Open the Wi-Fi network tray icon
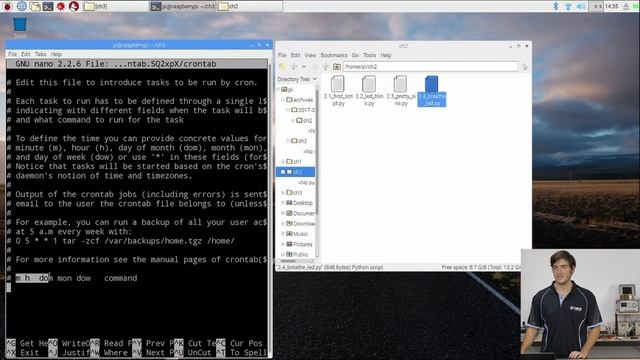The height and width of the screenshot is (360, 640). tap(568, 6)
